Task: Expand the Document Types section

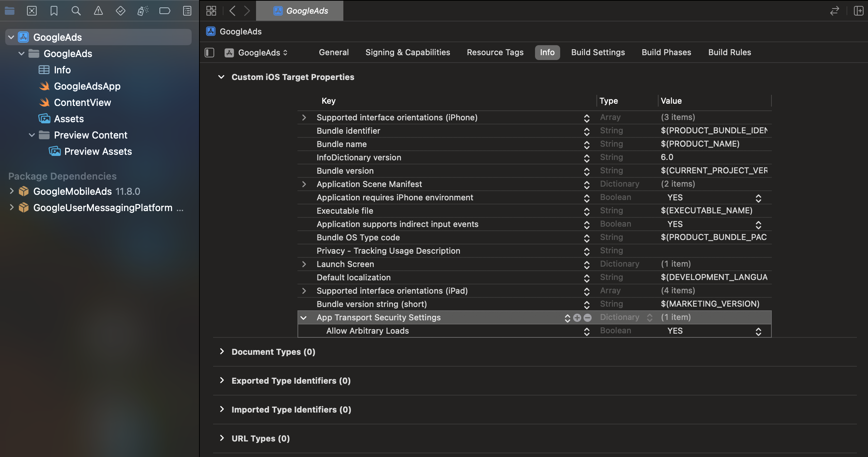Action: 222,351
